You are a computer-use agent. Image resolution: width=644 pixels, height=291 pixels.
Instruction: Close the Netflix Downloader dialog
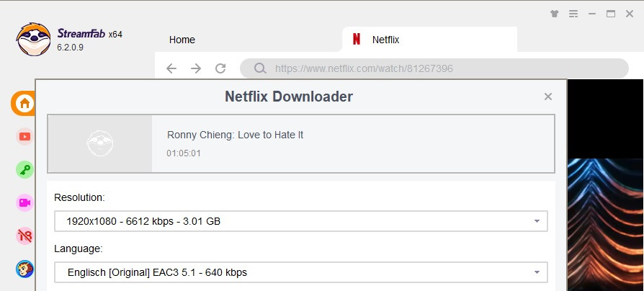coord(548,97)
